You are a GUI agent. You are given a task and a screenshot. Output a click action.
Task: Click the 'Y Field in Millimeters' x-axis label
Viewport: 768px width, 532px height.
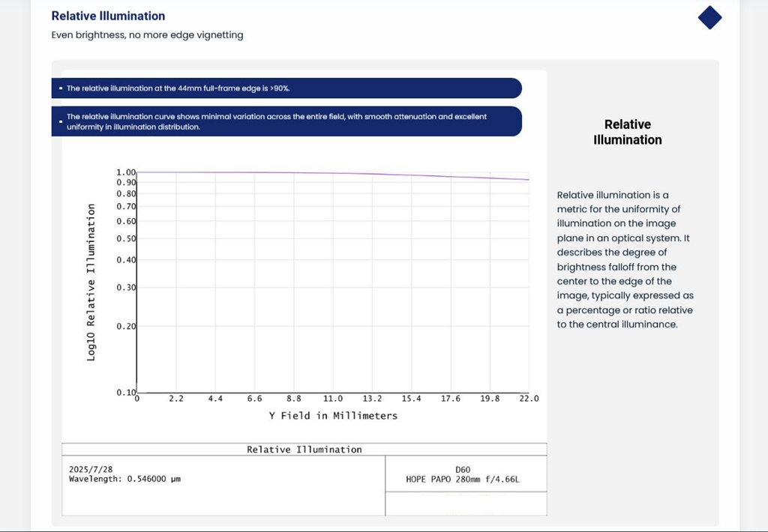333,415
